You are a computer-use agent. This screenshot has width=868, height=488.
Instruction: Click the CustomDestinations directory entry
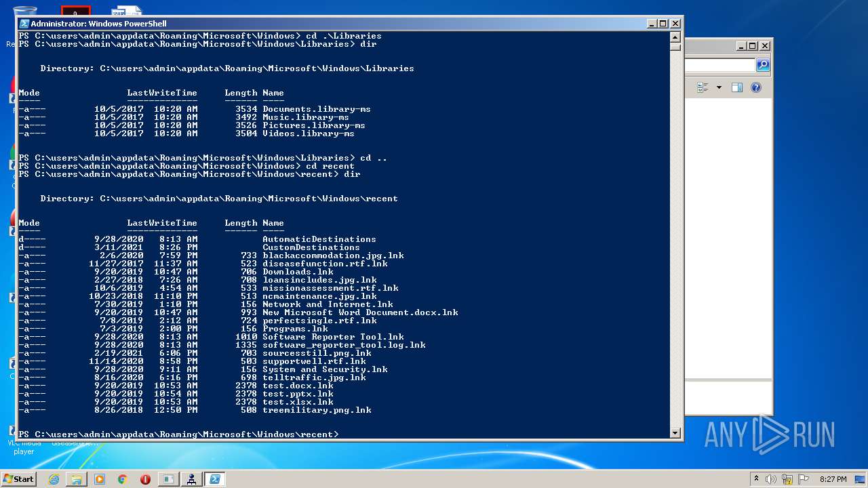(311, 247)
